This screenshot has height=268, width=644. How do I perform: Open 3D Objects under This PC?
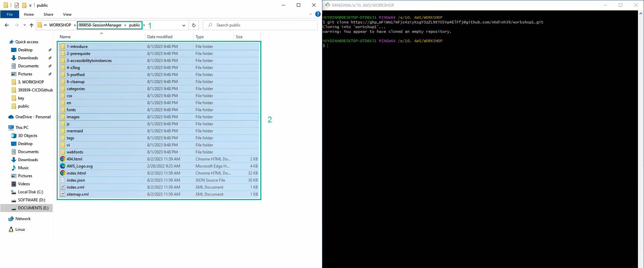coord(28,136)
